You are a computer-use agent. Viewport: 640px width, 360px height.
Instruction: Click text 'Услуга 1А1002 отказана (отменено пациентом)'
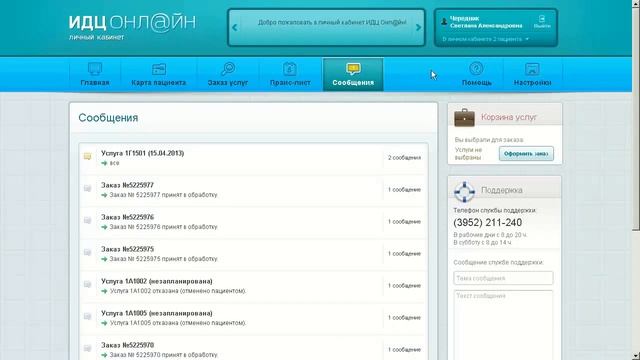pos(178,291)
